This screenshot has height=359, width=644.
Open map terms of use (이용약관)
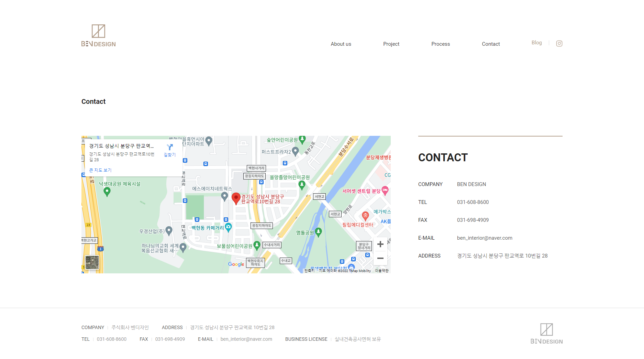(x=381, y=271)
